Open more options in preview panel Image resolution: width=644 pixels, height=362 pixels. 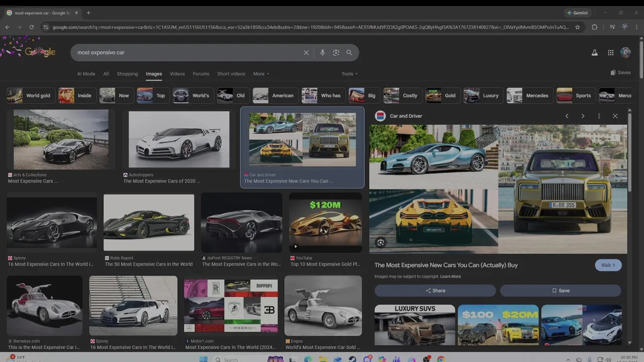[599, 116]
